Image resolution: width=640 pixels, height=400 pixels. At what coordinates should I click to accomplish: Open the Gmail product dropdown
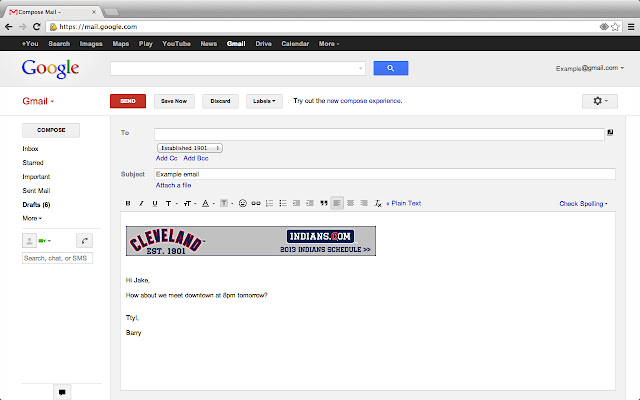click(x=38, y=101)
